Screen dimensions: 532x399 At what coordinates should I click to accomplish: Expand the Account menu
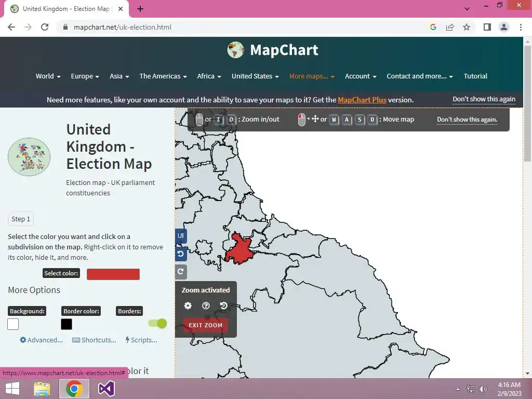(x=361, y=76)
